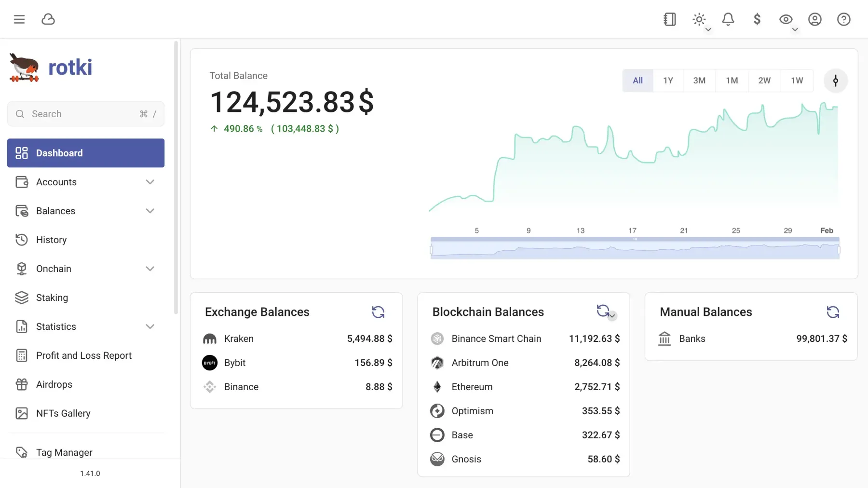This screenshot has height=488, width=868.
Task: Open the graph settings toggle on the chart
Action: tap(836, 81)
